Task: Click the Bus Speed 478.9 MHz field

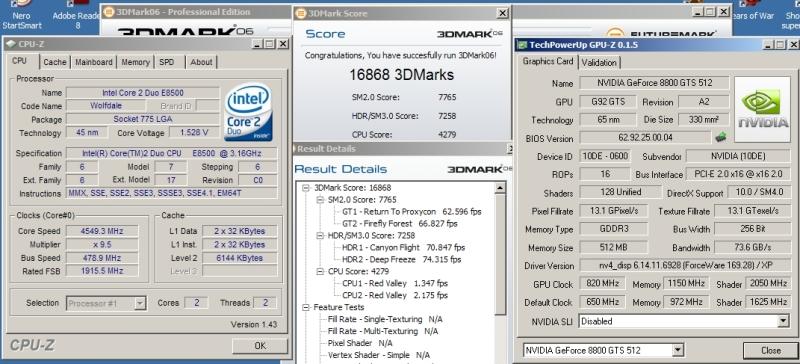Action: click(x=102, y=258)
